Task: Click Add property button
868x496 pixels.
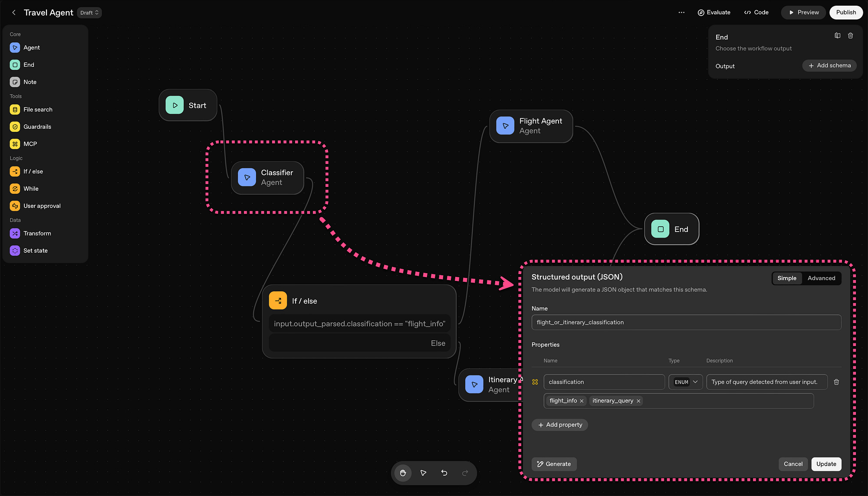Action: (560, 425)
